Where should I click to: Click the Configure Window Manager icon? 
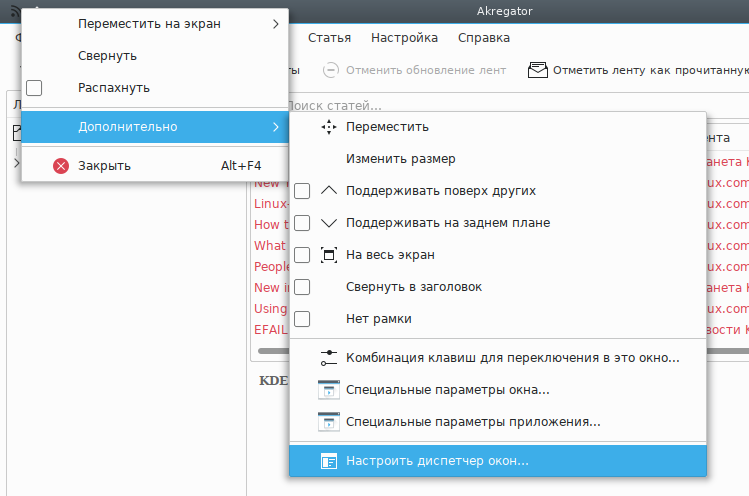tap(328, 461)
